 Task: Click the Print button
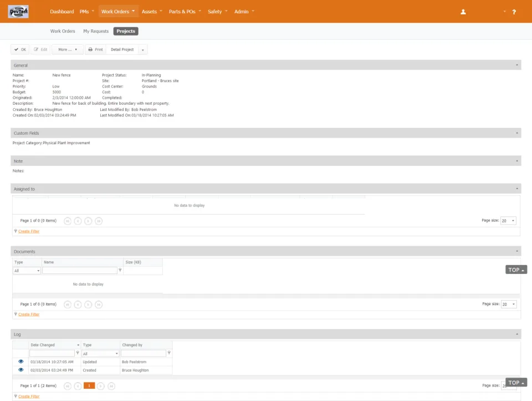95,49
